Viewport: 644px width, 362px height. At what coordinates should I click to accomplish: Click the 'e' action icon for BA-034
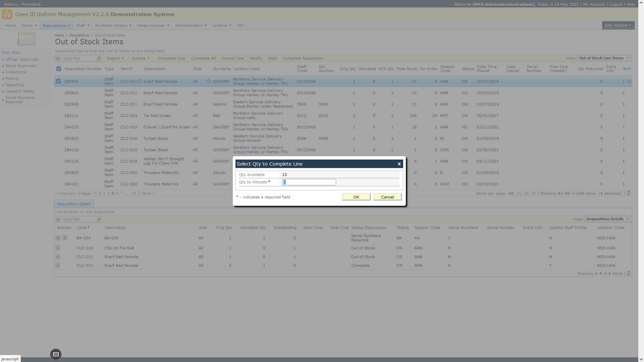coord(58,238)
